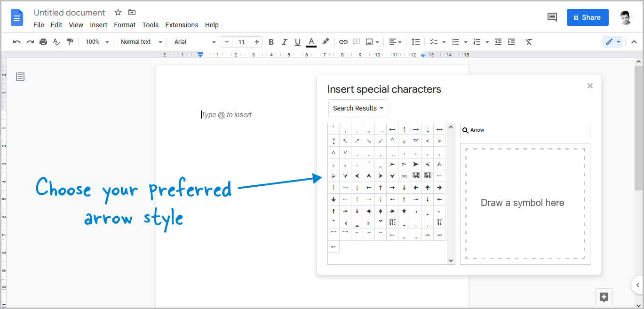Viewport: 644px width, 309px height.
Task: Toggle underline formatting
Action: (x=297, y=41)
